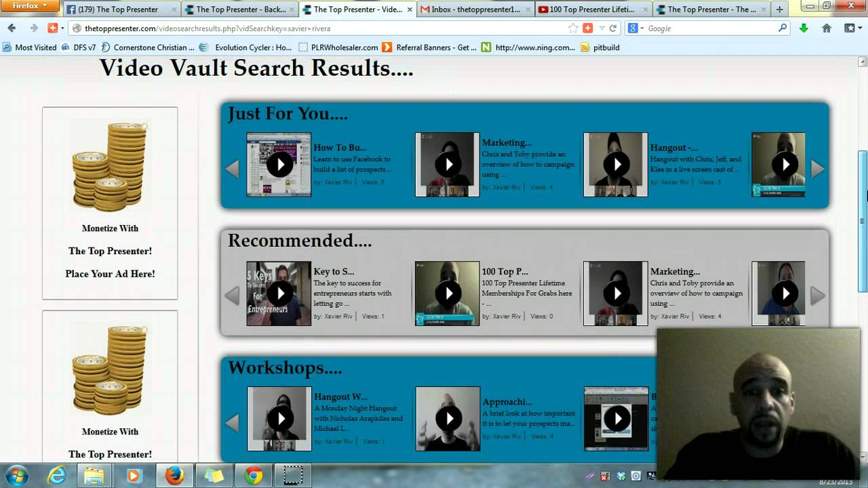Click '100 Top P...' video title text
The height and width of the screenshot is (488, 868).
tap(505, 271)
